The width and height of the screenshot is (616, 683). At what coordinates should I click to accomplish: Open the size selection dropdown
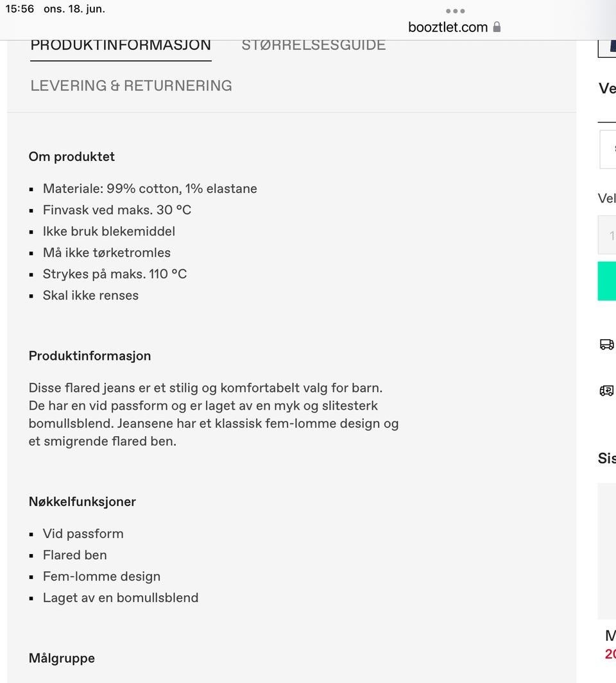(x=610, y=149)
